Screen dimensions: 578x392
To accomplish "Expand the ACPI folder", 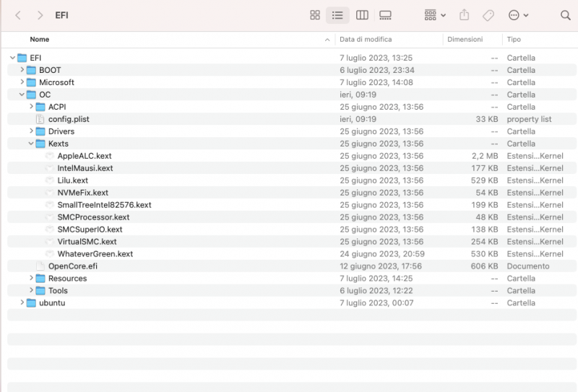I will pyautogui.click(x=31, y=107).
